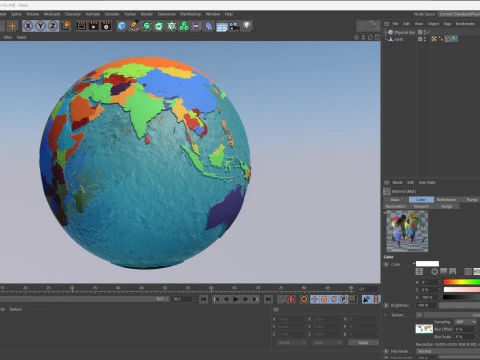Toggle the earth object layer checkbox
Viewport: 480px width, 360px height.
420,39
